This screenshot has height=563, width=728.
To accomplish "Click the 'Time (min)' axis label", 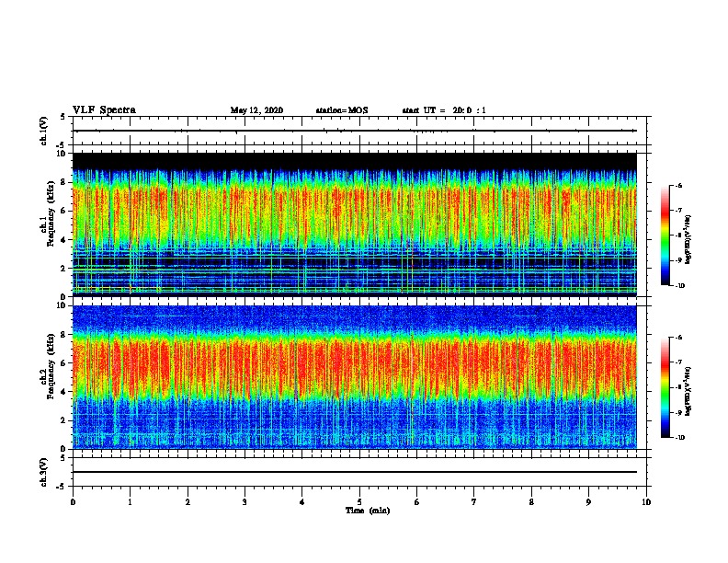I will (x=368, y=511).
